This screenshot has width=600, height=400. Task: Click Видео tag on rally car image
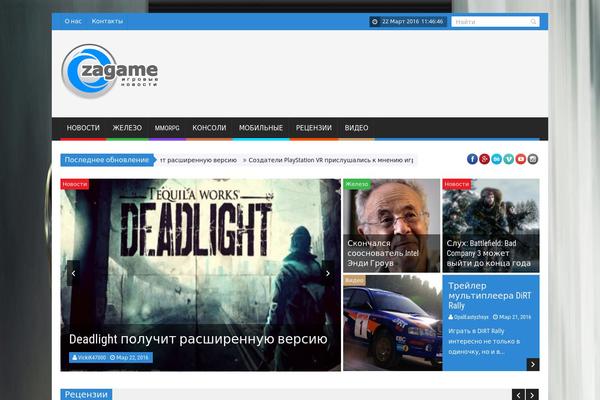(x=354, y=280)
